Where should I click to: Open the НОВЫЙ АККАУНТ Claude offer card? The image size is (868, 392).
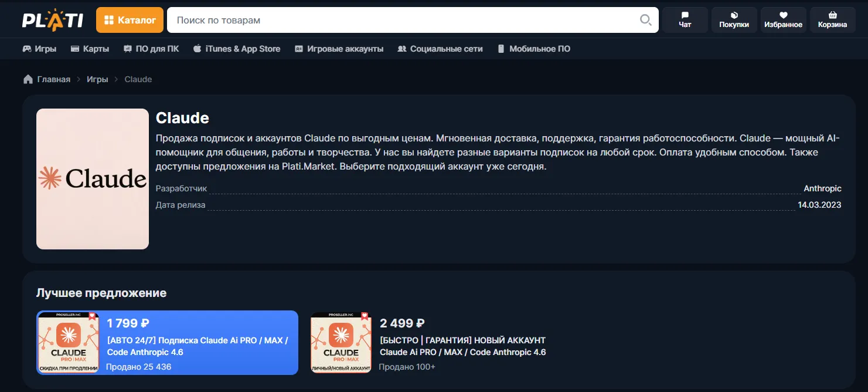tap(462, 346)
